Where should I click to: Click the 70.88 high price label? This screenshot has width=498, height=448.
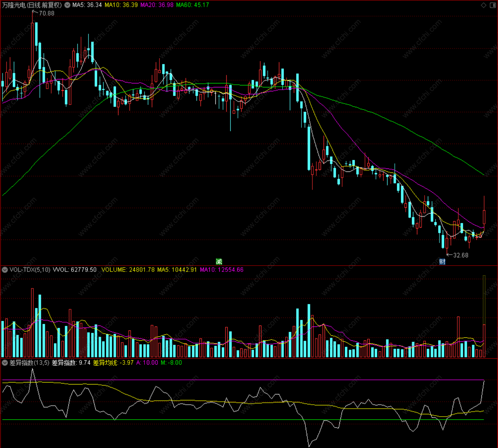click(x=47, y=14)
